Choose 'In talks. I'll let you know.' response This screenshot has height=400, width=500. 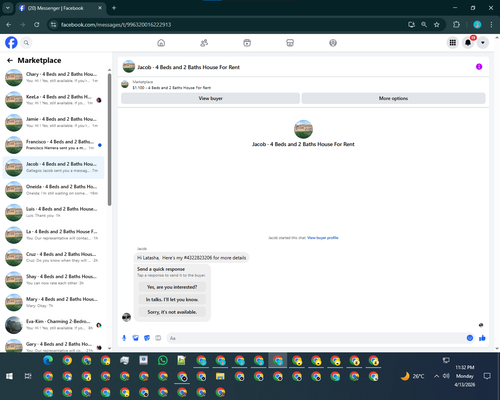click(172, 299)
